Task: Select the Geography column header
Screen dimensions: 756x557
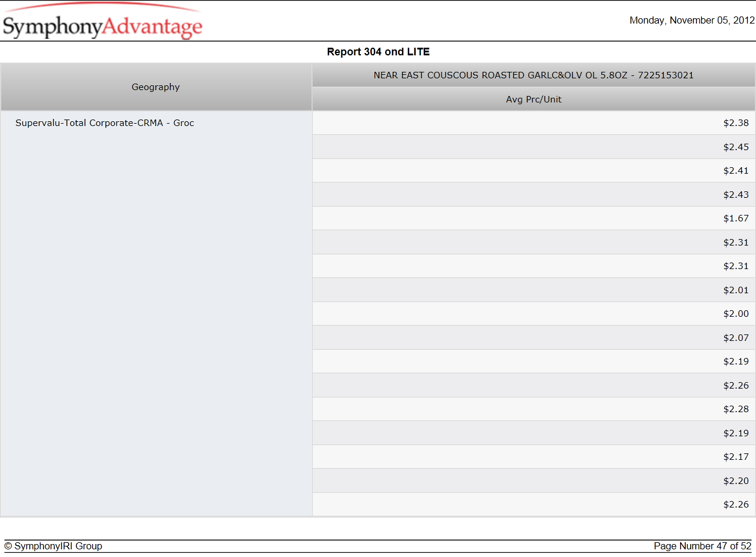Action: pyautogui.click(x=156, y=87)
